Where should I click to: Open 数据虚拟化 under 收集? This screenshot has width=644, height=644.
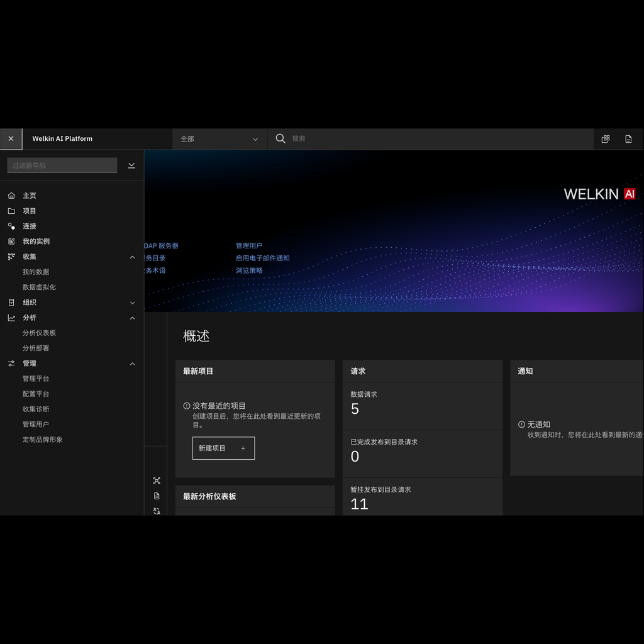pos(39,287)
